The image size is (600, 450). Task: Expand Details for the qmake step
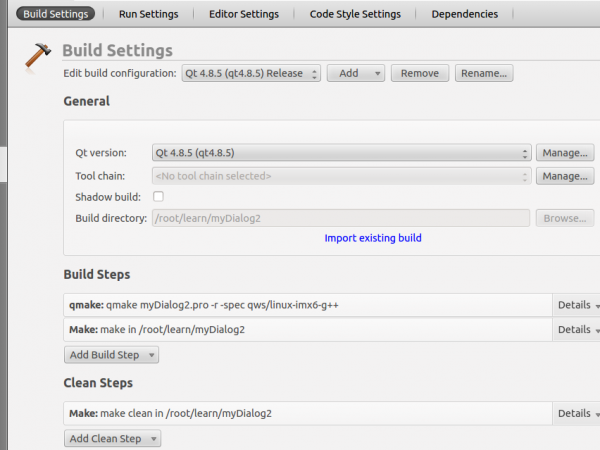(x=577, y=304)
